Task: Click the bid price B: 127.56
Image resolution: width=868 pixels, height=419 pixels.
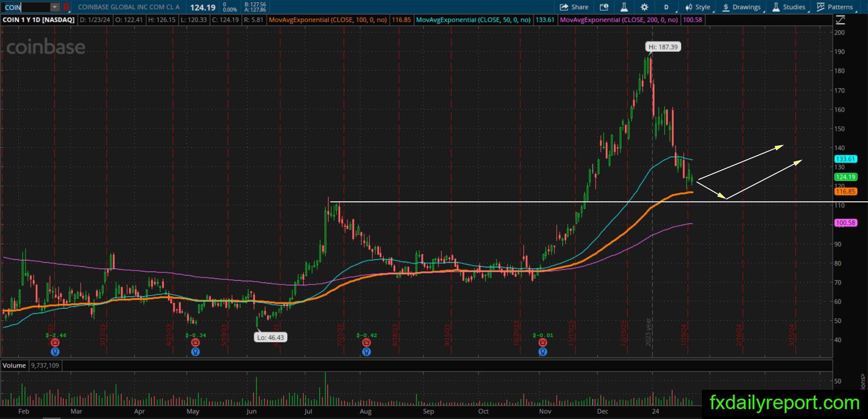Action: [256, 5]
